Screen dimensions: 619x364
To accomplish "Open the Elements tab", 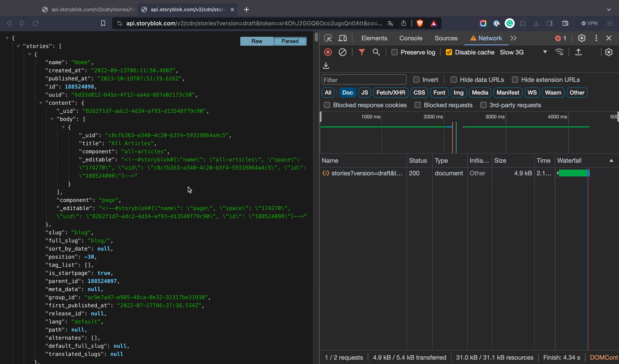I will tap(374, 38).
